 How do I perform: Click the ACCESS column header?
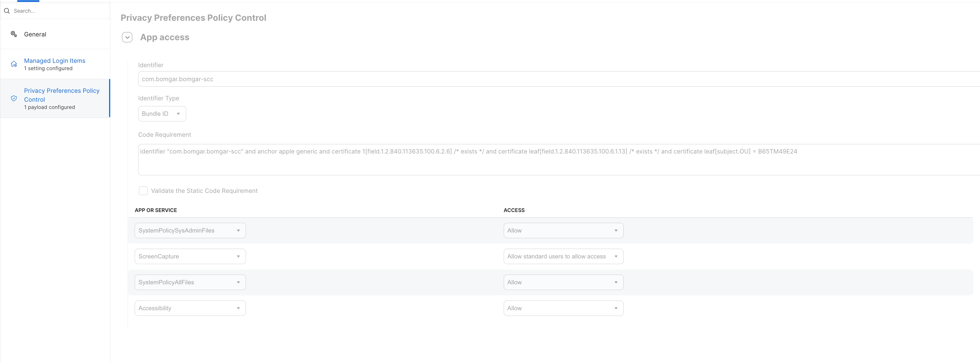(514, 210)
